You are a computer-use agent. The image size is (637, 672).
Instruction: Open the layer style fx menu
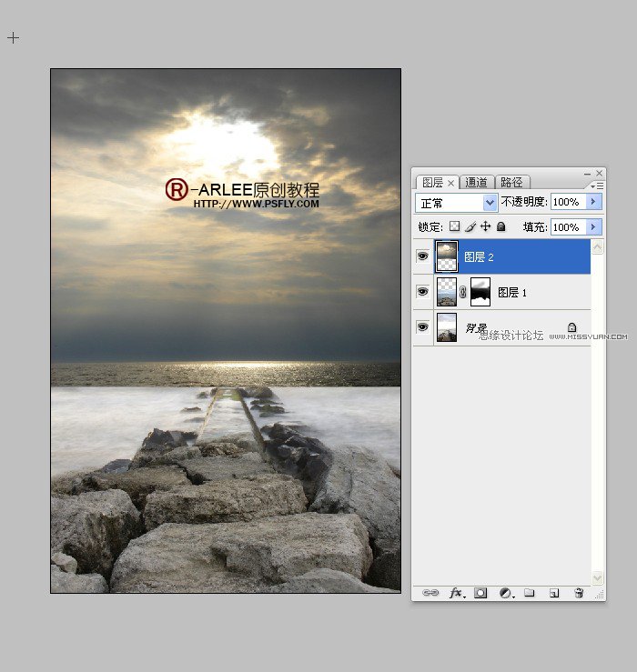pos(457,593)
